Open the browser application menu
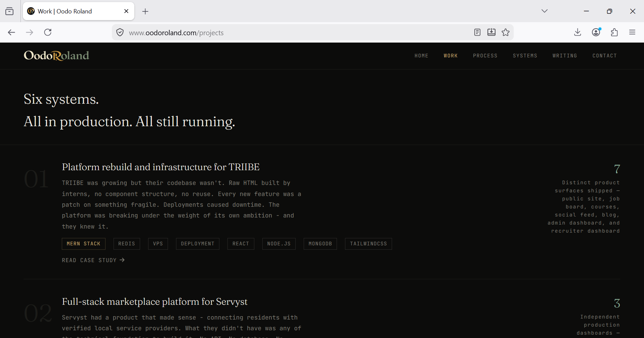The image size is (644, 338). pos(632,32)
